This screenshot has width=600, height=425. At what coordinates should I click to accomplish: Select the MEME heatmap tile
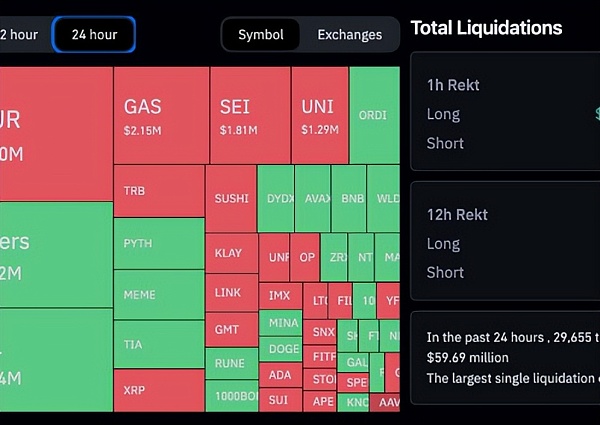point(158,296)
